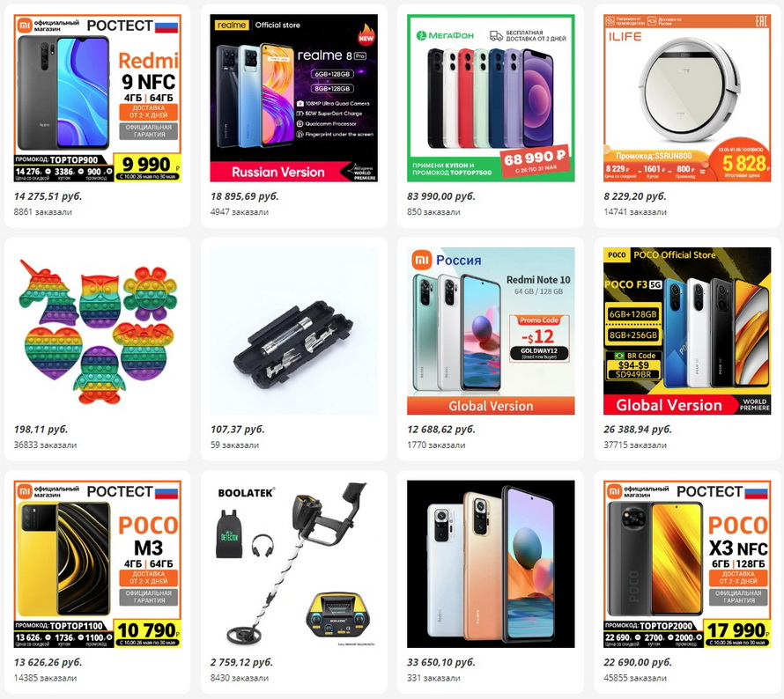Open the Redmi Note 10 Global Version image
The width and height of the screenshot is (784, 699).
click(x=491, y=331)
